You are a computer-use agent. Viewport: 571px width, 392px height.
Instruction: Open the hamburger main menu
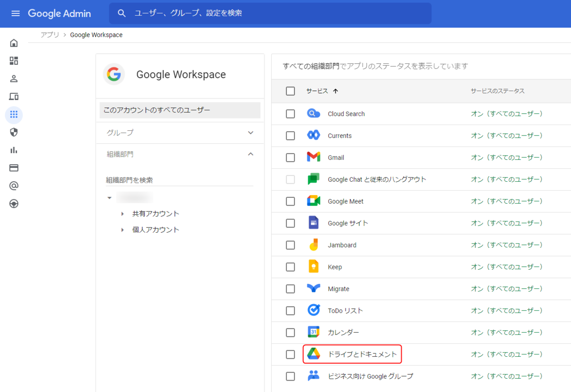click(15, 13)
